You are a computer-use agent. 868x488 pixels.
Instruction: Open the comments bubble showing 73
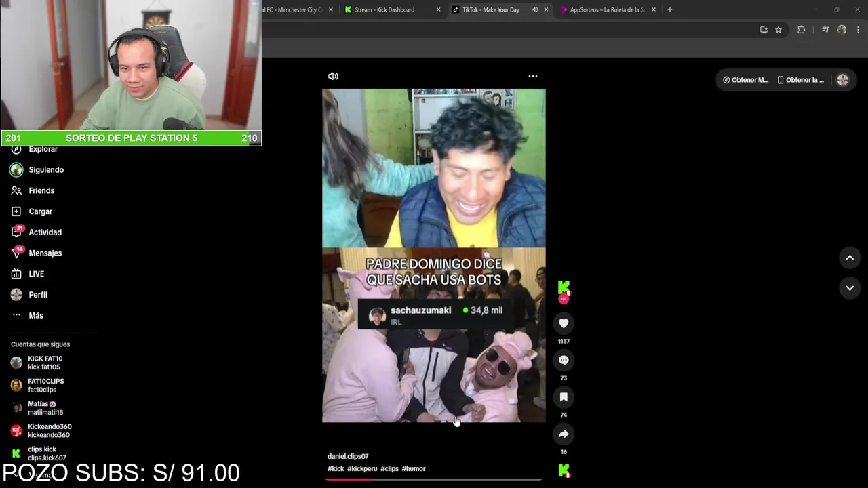[564, 360]
